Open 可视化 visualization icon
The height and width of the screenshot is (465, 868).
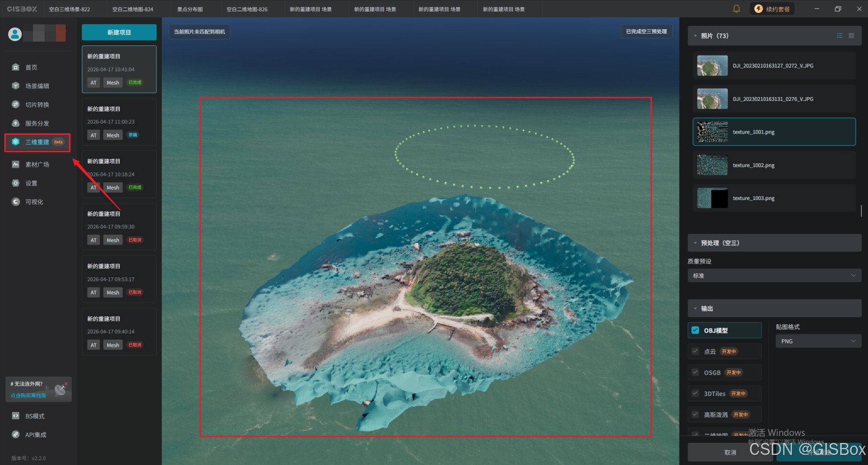point(16,202)
